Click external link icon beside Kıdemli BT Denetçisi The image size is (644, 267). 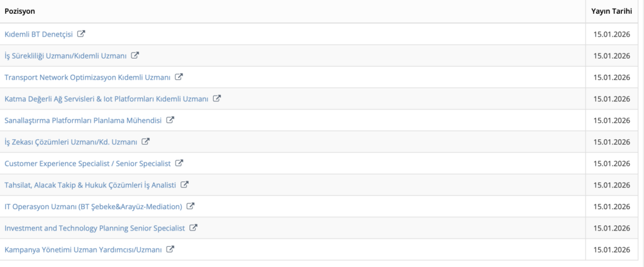(81, 34)
